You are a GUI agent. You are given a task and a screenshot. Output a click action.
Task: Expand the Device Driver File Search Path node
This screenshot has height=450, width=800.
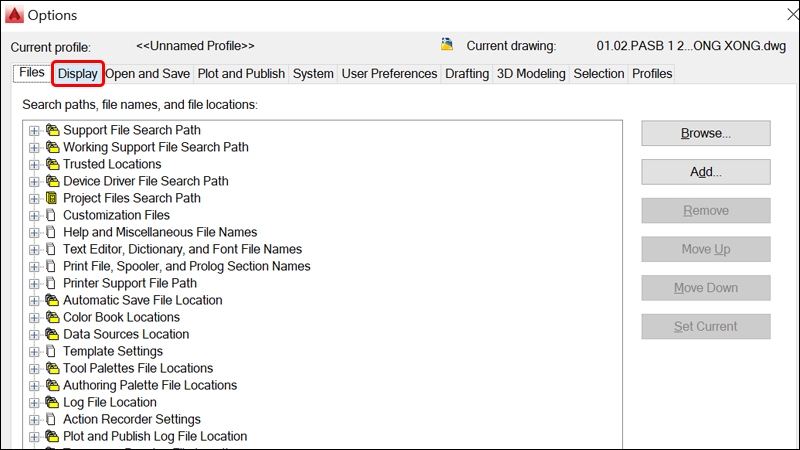coord(35,181)
